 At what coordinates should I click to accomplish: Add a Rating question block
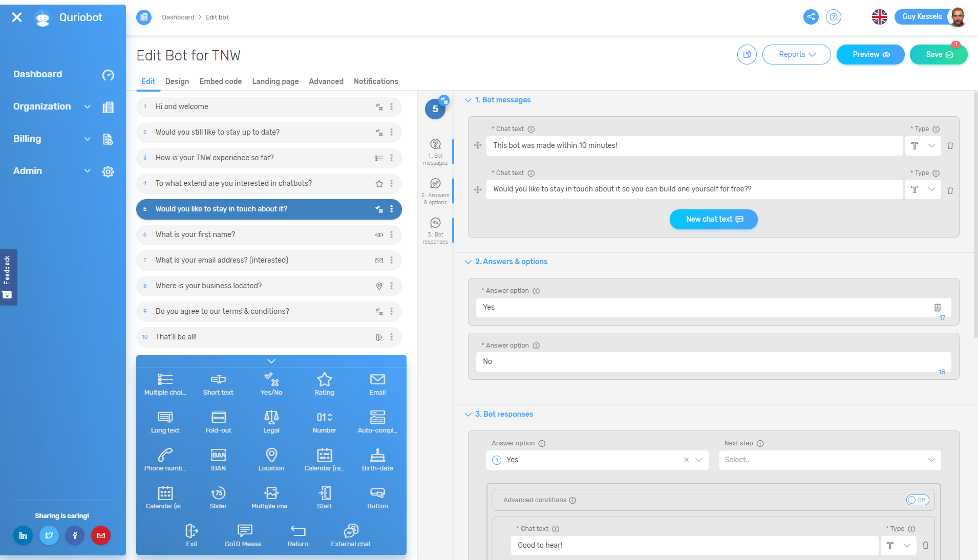(324, 384)
